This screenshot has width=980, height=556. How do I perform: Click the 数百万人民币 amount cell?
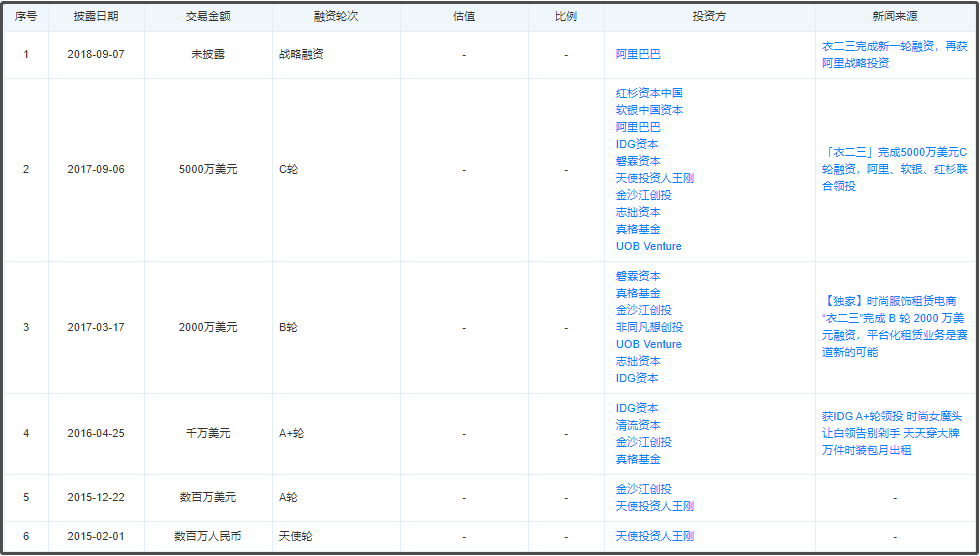click(x=208, y=536)
